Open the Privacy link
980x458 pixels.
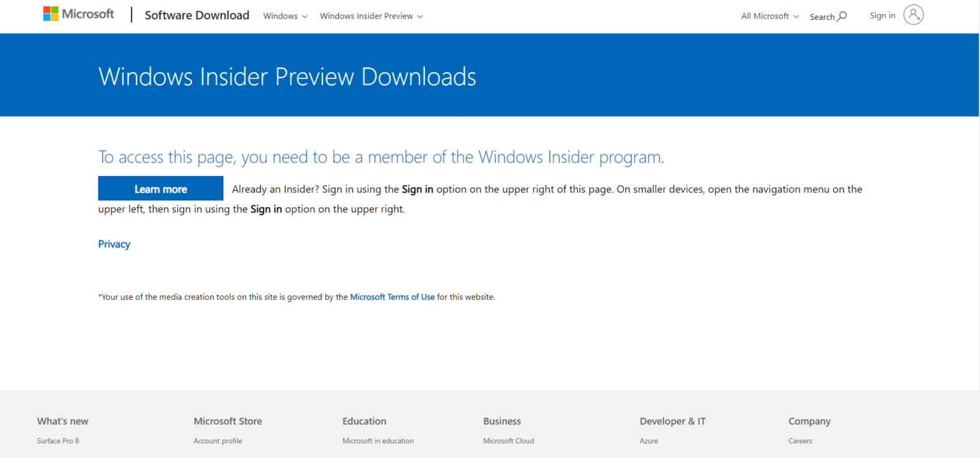(x=114, y=244)
